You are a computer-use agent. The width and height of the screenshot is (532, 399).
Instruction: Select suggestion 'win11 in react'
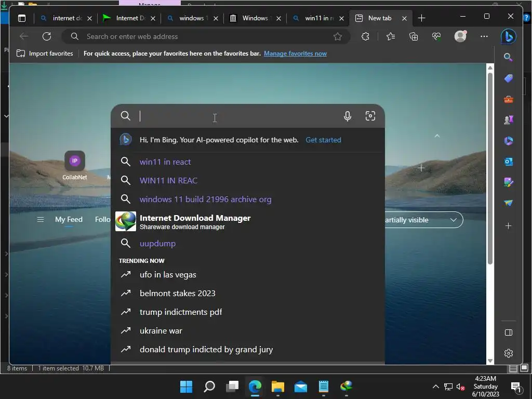click(x=248, y=162)
